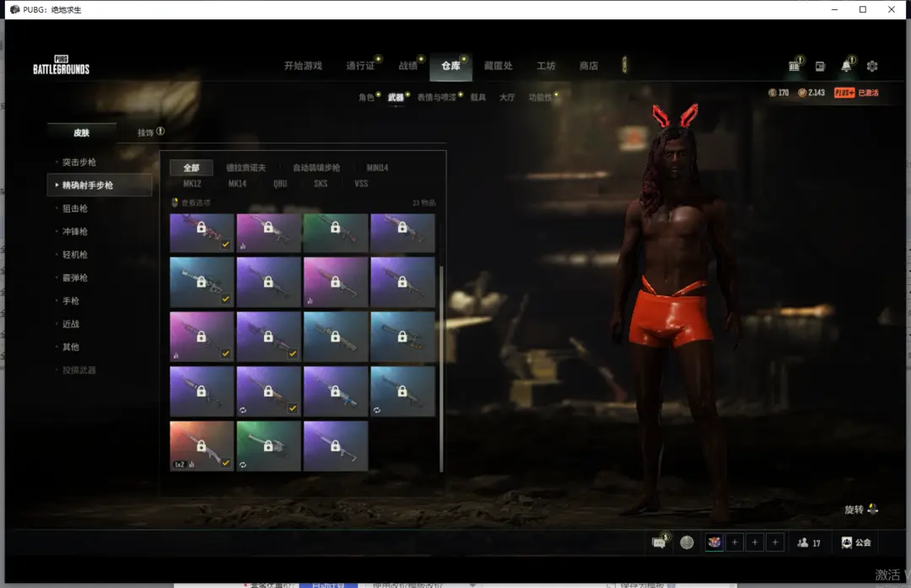Filter skins by SKS

coord(321,184)
